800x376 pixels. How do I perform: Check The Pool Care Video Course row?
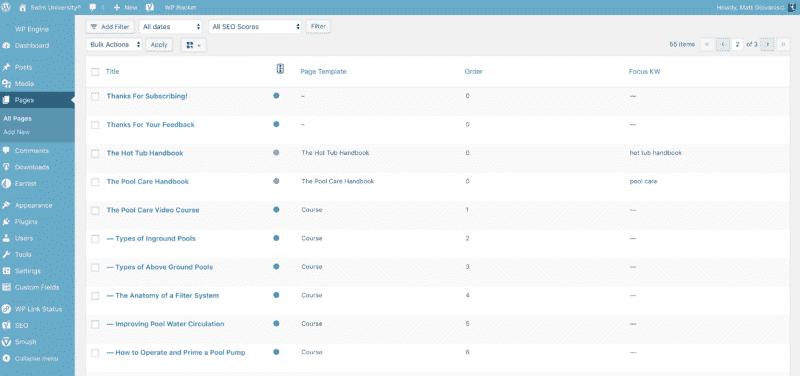(95, 210)
